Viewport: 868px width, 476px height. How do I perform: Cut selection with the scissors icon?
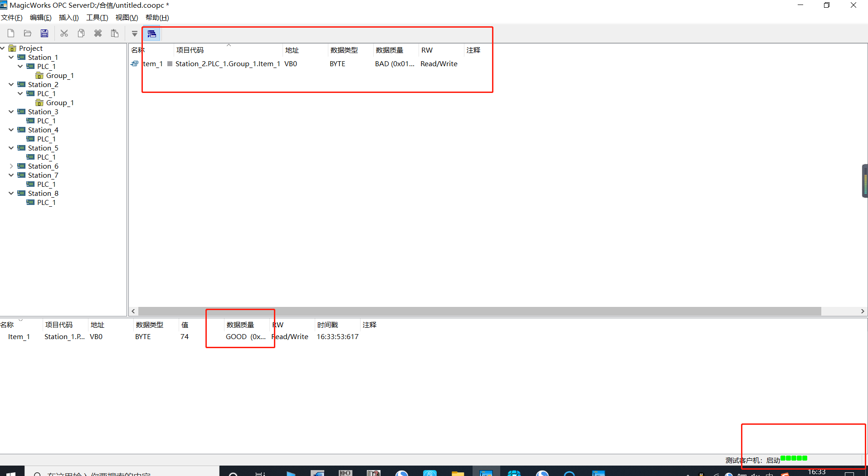point(64,33)
